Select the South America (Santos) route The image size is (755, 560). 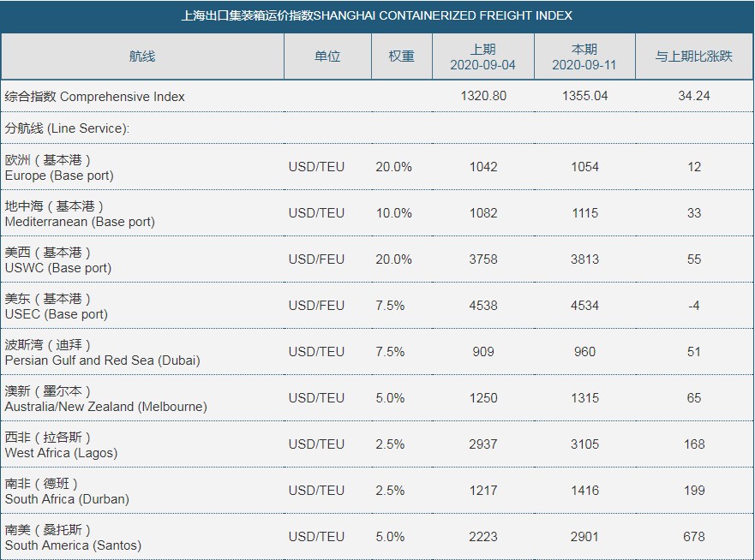pos(73,538)
